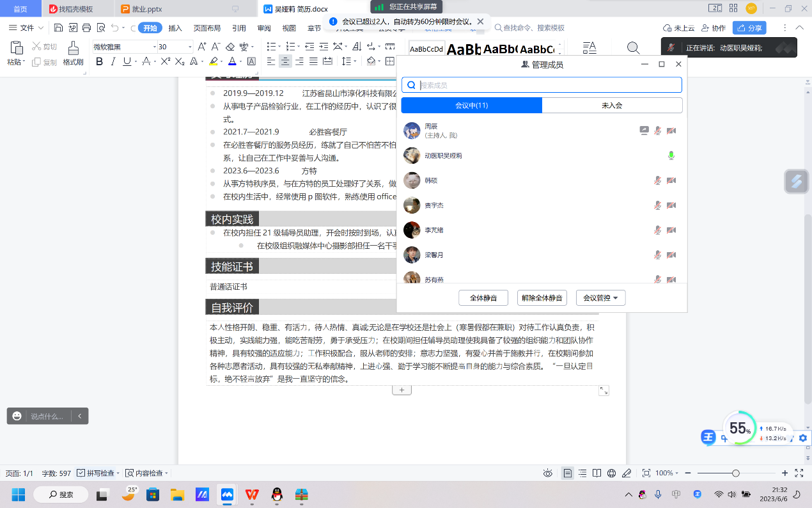The image size is (812, 508).
Task: Toggle the 拼写检查 checkbox in status bar
Action: tap(81, 473)
